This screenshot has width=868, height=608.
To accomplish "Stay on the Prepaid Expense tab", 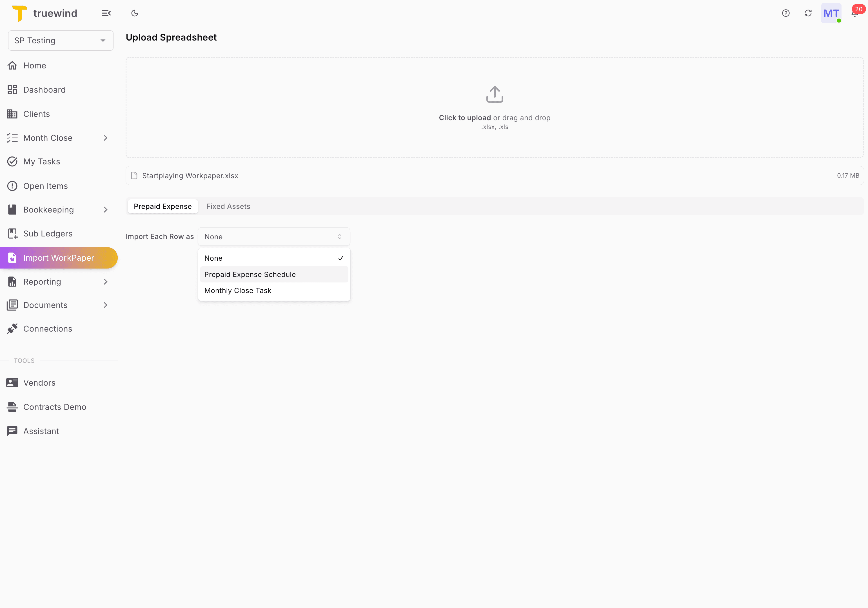I will click(163, 206).
